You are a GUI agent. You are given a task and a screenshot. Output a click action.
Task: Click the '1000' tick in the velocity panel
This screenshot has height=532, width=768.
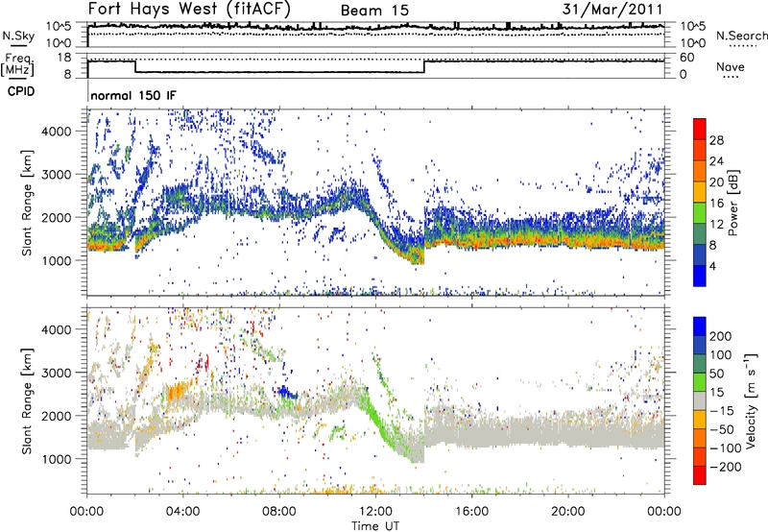point(57,459)
